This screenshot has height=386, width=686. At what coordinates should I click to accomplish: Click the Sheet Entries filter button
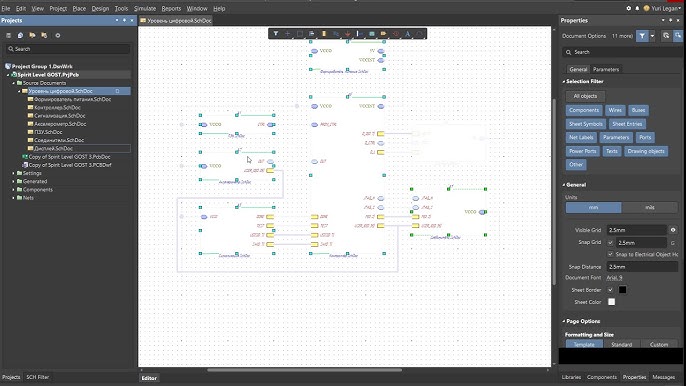[x=627, y=124]
